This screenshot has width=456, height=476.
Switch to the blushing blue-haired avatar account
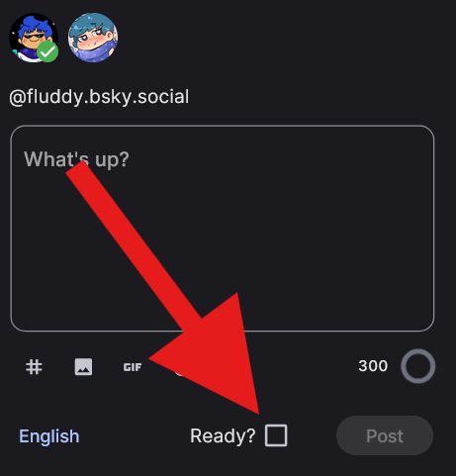[x=93, y=38]
